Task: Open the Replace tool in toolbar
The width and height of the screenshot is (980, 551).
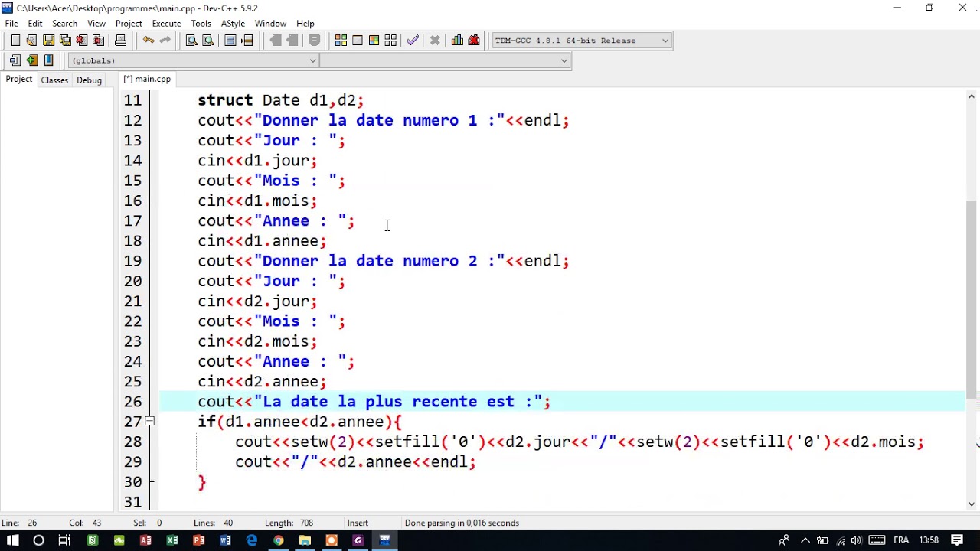Action: point(208,41)
